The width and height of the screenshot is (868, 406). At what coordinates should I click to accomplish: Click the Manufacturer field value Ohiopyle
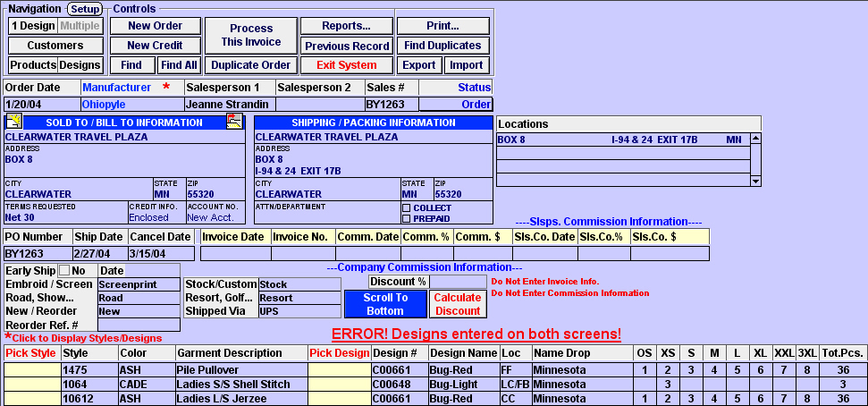pyautogui.click(x=131, y=104)
